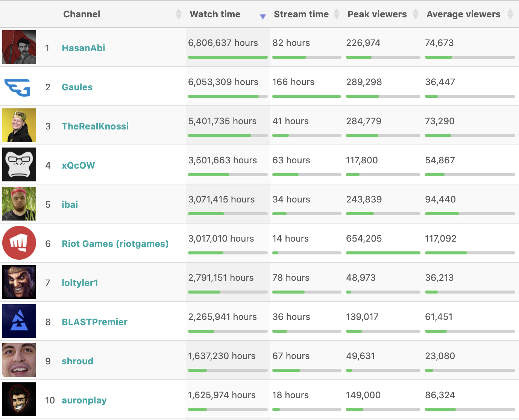Open BLASTPremier channel link
Viewport: 519px width, 420px height.
pyautogui.click(x=95, y=322)
